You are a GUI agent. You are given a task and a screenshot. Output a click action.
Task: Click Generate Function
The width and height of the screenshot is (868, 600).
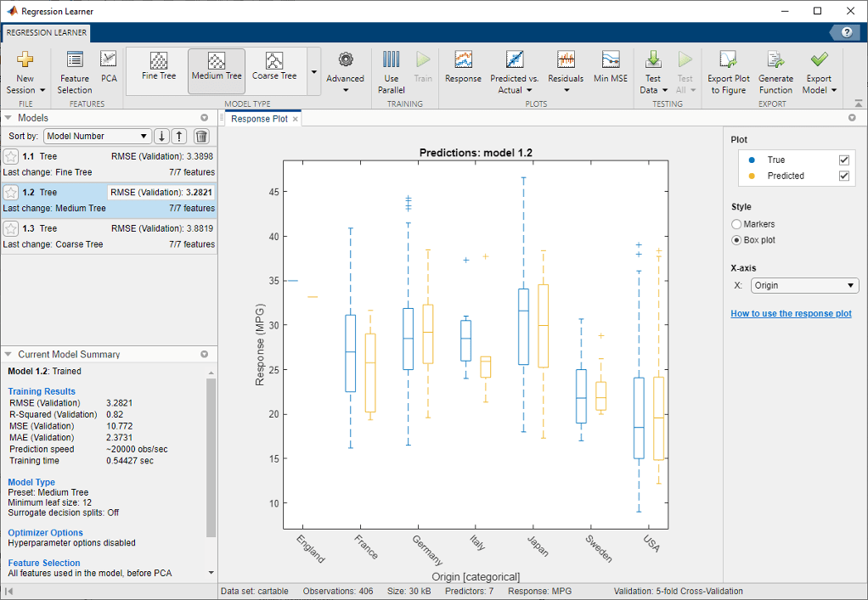click(775, 72)
